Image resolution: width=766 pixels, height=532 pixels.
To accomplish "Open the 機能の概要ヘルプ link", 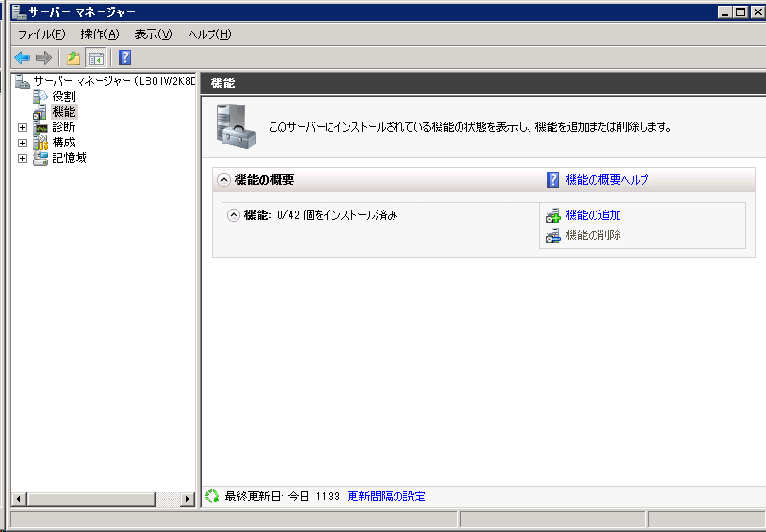I will point(607,180).
